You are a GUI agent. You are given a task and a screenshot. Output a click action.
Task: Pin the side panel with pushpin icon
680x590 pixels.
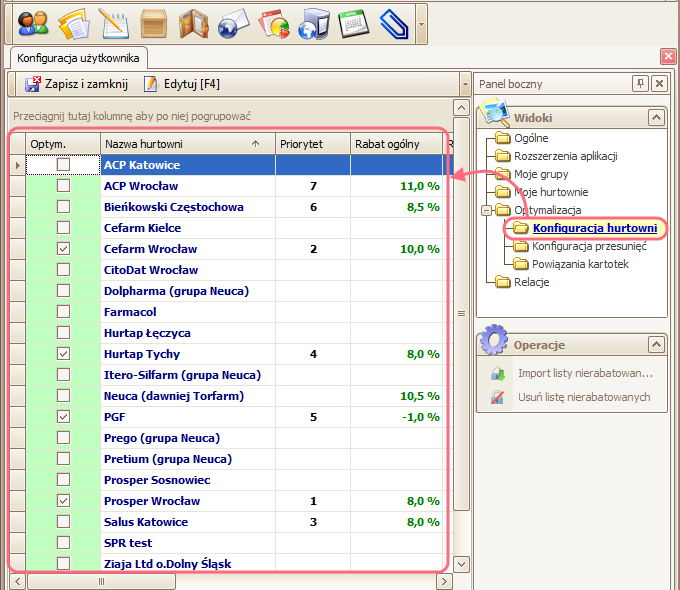point(640,84)
